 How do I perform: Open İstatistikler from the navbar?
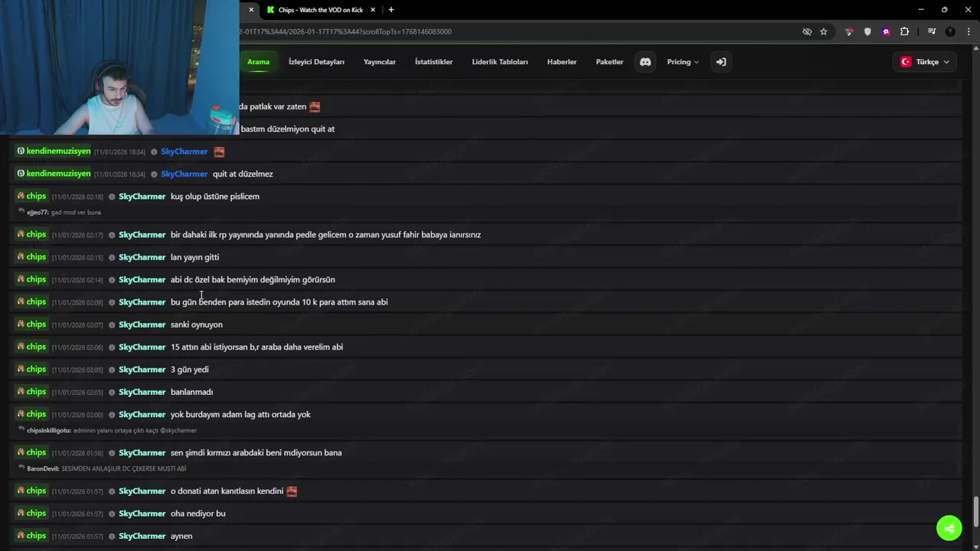(x=434, y=62)
